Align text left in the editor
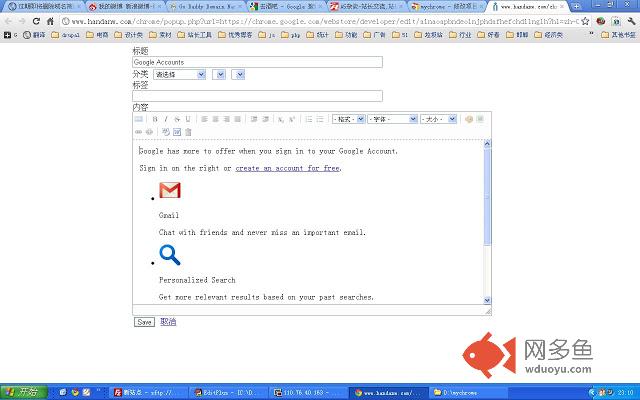 [x=204, y=119]
